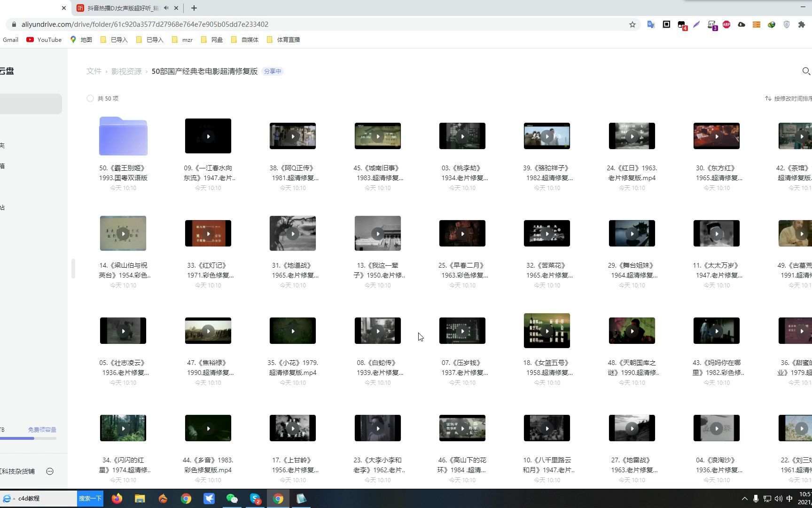Open the 27.《地雷战》 video thumbnail

click(632, 428)
